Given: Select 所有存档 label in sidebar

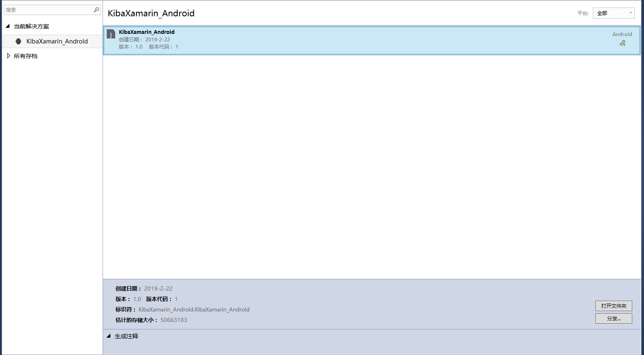Looking at the screenshot, I should 26,56.
